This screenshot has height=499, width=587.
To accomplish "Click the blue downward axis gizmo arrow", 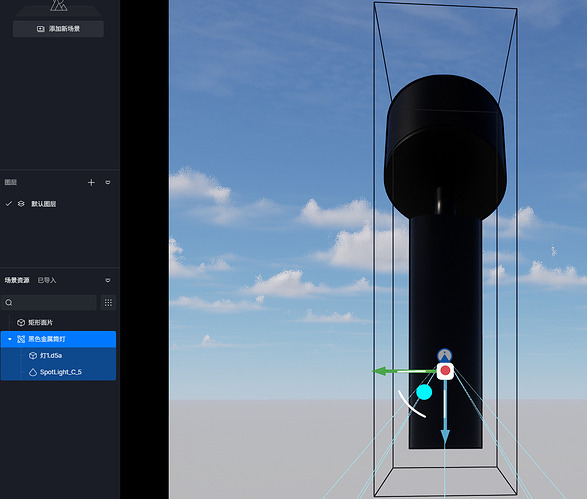I will pyautogui.click(x=445, y=436).
